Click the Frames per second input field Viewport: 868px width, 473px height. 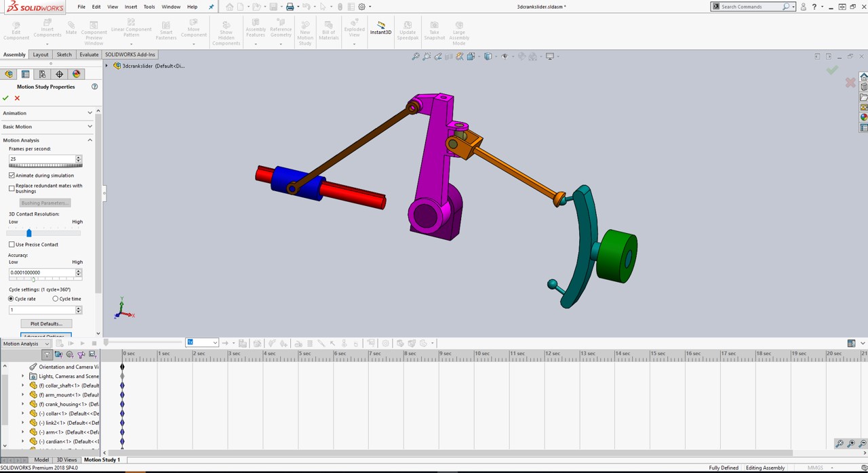pyautogui.click(x=42, y=159)
